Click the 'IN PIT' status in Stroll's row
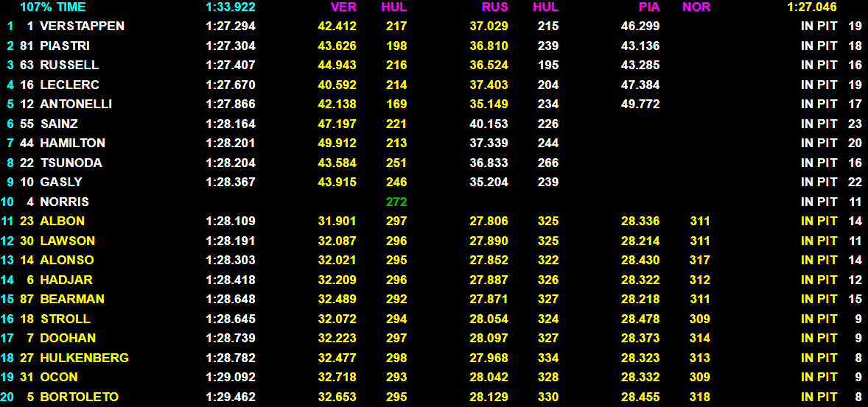 click(x=819, y=319)
